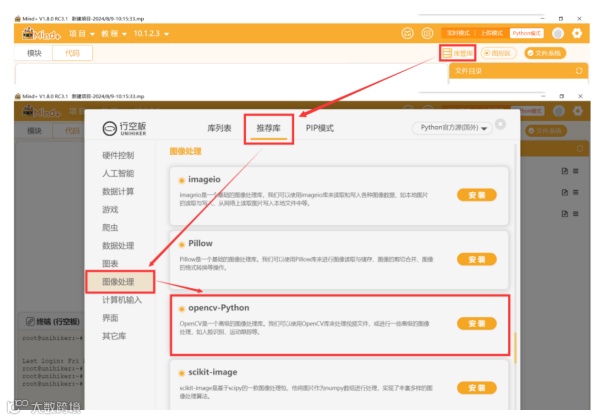Switch to 实时模式 in the top window
607x420 pixels.
pyautogui.click(x=458, y=33)
